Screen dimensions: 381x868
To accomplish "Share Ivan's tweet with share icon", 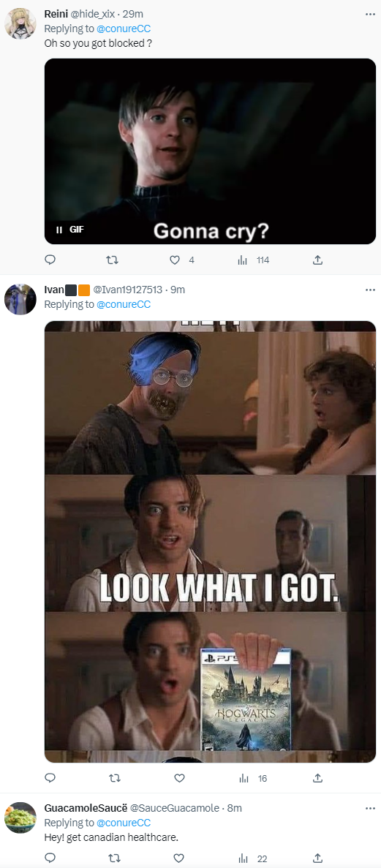I will point(318,778).
